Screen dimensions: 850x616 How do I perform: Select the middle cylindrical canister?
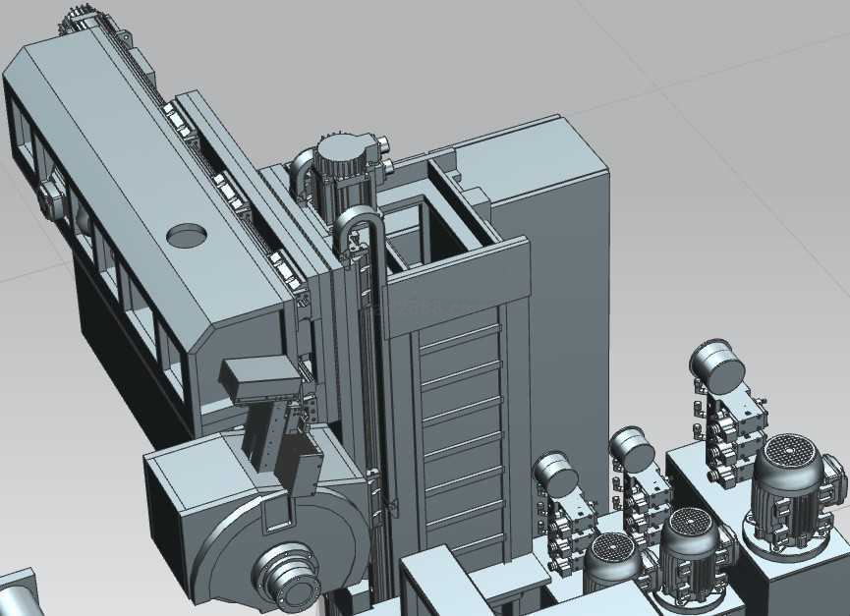pos(632,448)
